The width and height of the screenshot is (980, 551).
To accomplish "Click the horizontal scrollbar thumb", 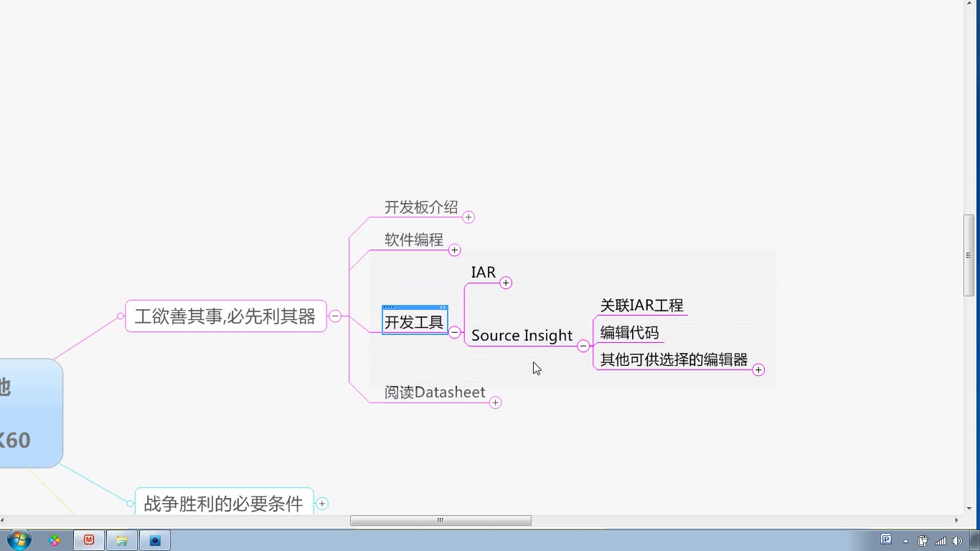I will tap(440, 520).
